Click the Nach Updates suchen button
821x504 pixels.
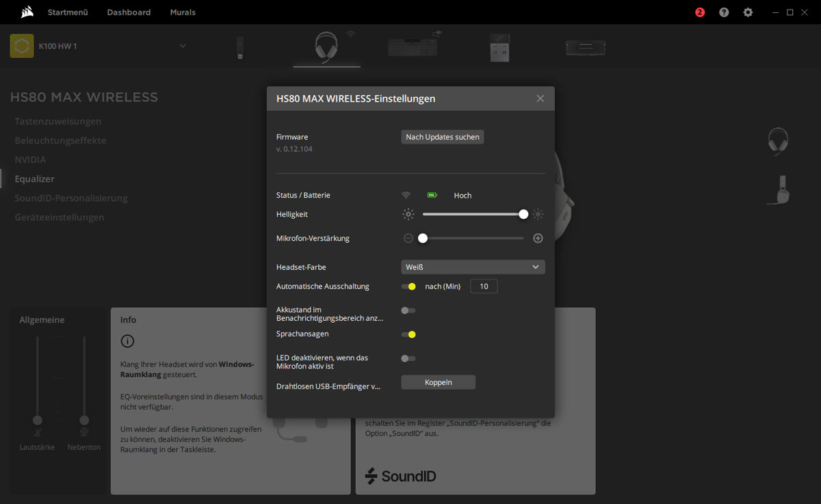[443, 137]
